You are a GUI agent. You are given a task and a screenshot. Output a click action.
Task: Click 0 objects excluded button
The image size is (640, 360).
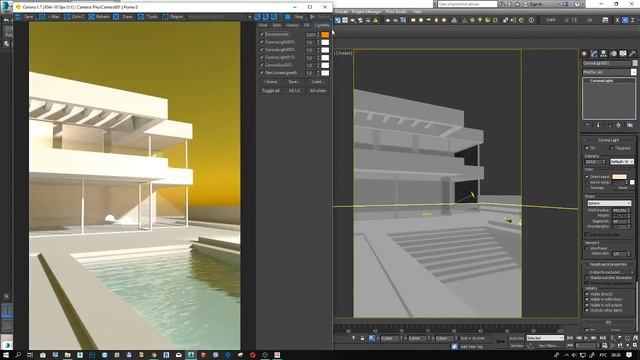click(x=608, y=272)
